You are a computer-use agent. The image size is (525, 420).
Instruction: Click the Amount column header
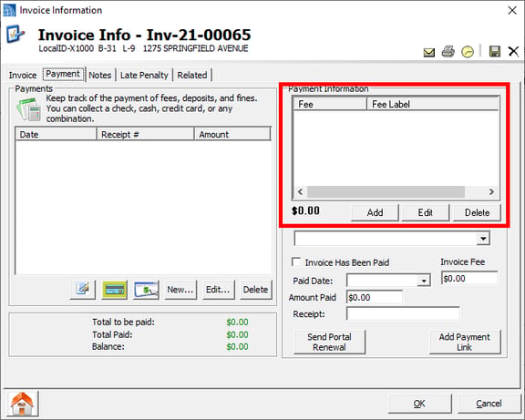(232, 134)
